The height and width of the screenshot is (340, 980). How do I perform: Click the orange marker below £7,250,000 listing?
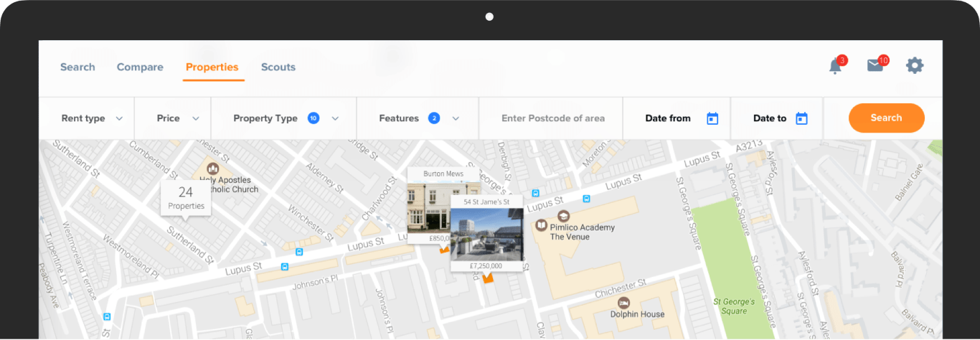[x=489, y=278]
